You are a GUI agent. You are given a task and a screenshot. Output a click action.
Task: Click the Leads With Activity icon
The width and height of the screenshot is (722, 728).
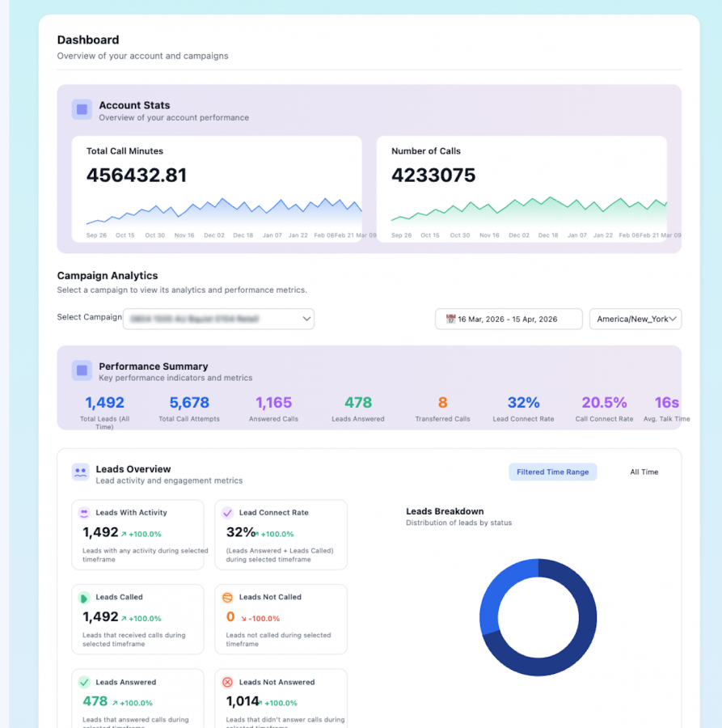[x=84, y=513]
